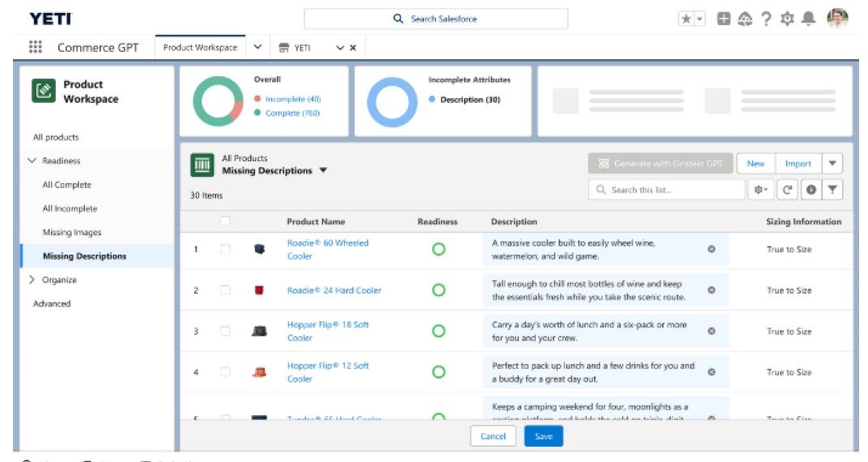868x462 pixels.
Task: Open the Missing Descriptions list view dropdown
Action: (323, 171)
